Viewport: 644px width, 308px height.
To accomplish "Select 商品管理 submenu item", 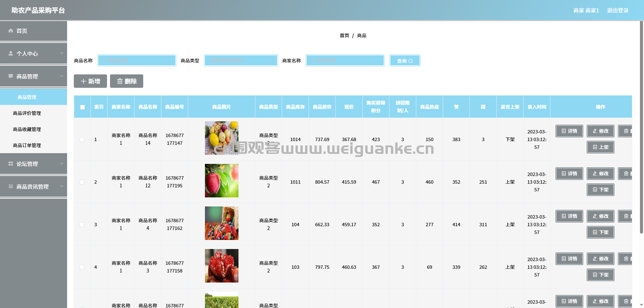I will pos(34,97).
